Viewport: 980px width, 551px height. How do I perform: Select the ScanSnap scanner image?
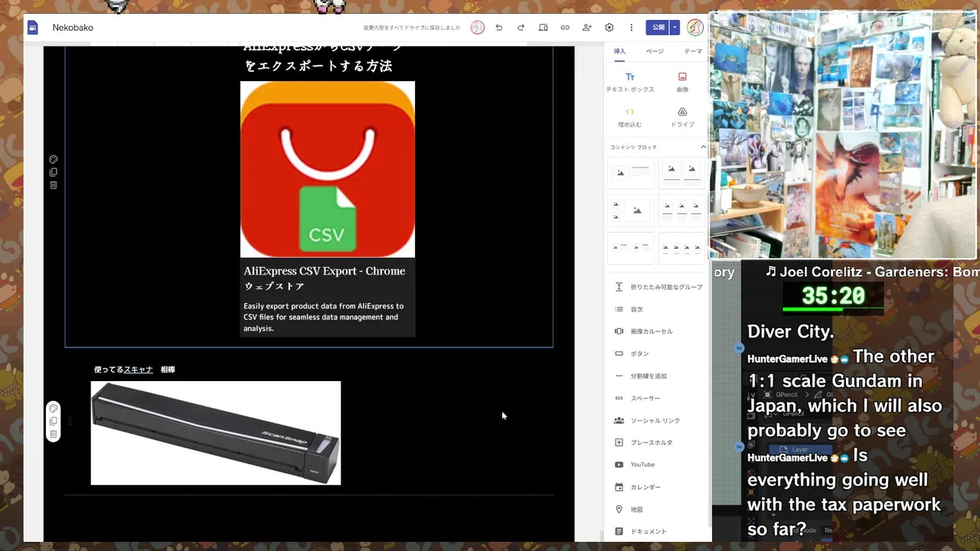[216, 433]
